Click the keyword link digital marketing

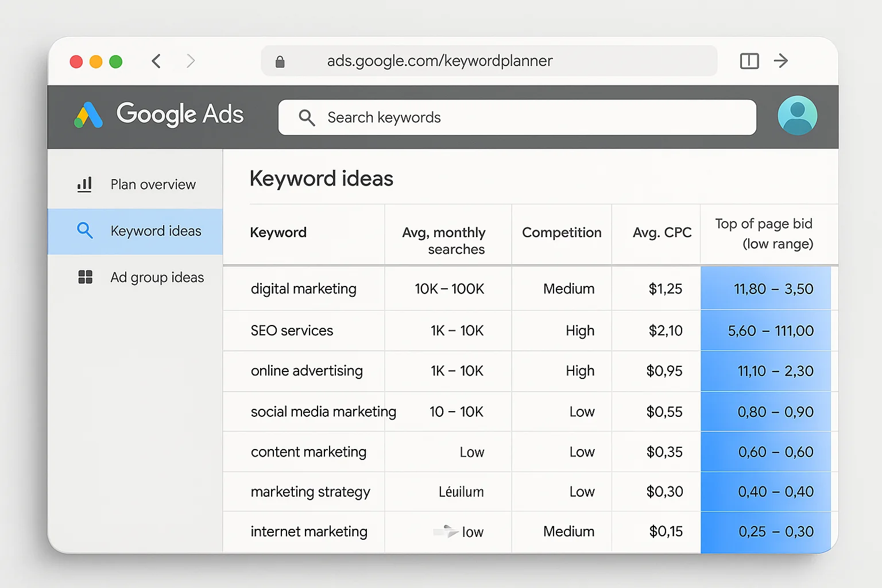click(303, 288)
